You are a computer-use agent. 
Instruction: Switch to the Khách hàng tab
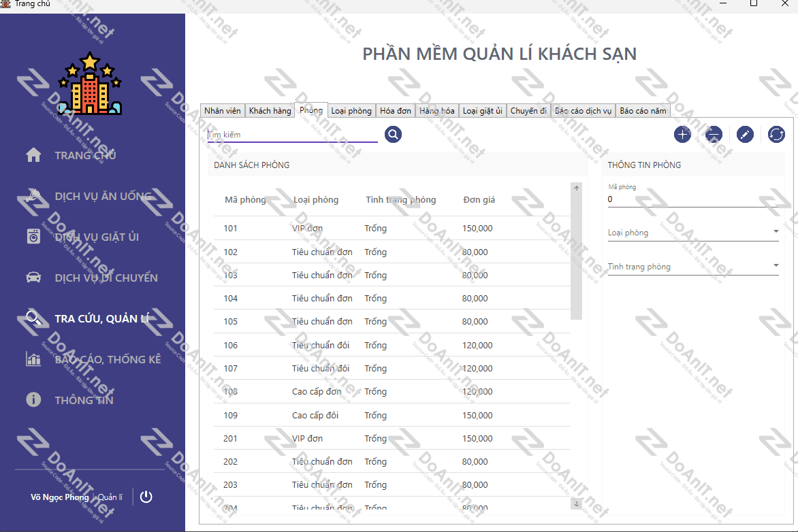click(270, 111)
